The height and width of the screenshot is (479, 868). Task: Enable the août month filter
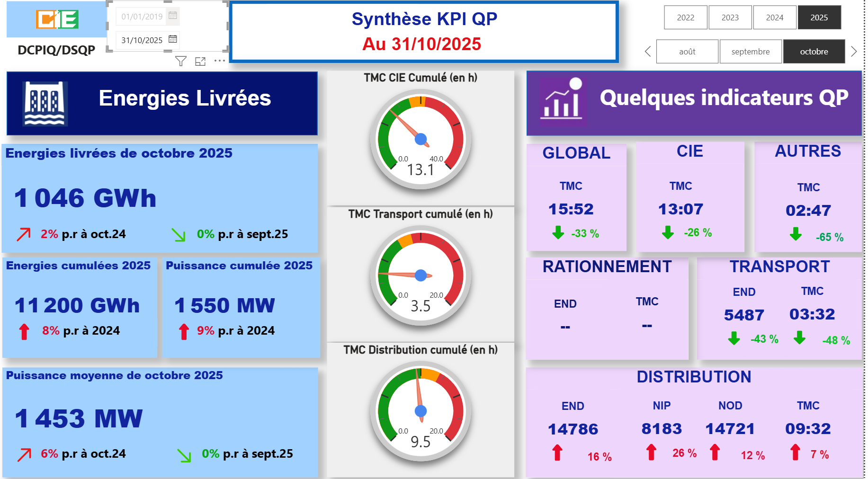[x=687, y=51]
